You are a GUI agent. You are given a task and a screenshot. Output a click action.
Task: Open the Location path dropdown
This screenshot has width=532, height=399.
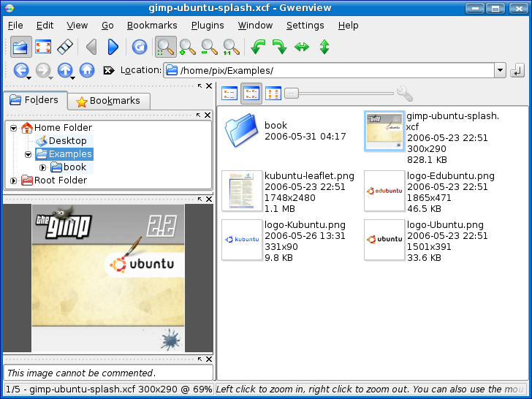(500, 71)
